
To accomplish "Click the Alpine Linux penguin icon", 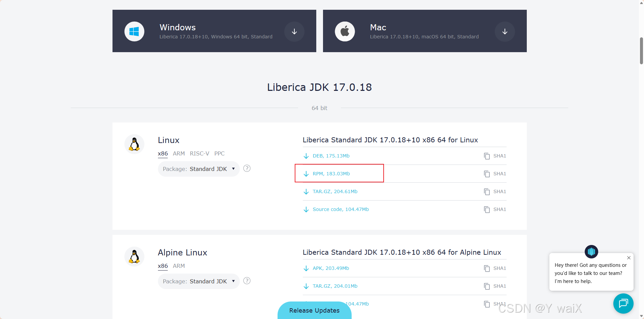I will 134,256.
